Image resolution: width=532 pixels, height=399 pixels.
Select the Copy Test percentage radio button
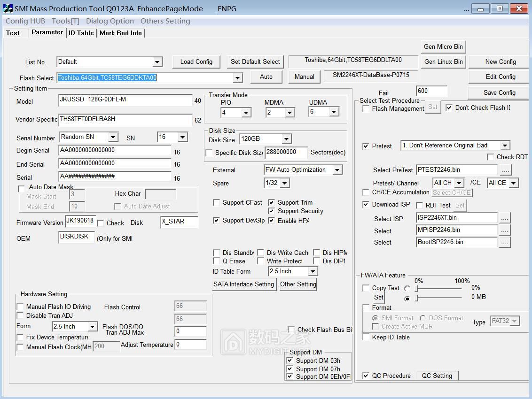pos(407,289)
